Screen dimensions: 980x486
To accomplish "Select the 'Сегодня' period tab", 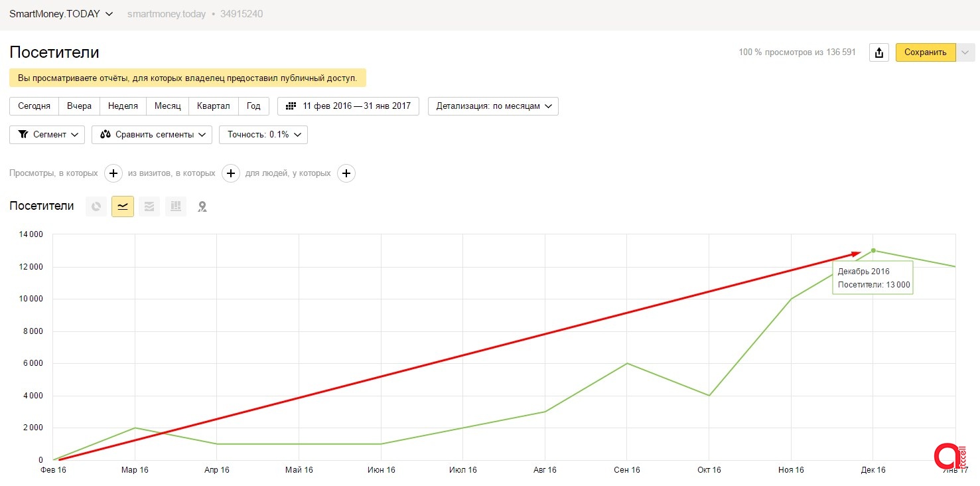I will [34, 106].
